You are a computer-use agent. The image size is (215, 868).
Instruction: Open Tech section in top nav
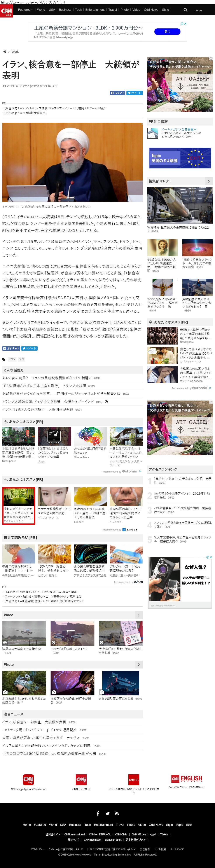(78, 10)
